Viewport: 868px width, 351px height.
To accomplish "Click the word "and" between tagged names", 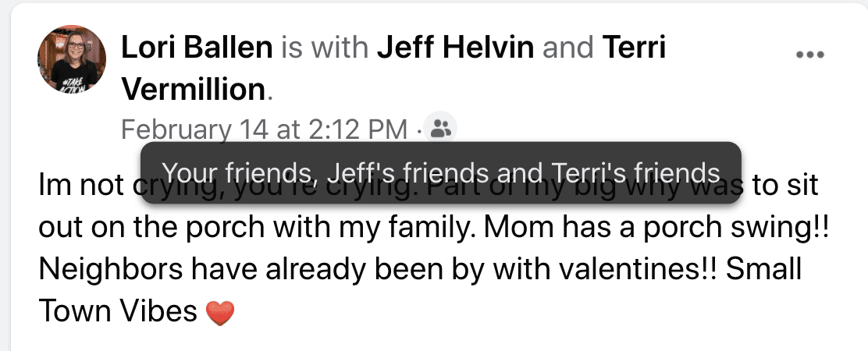I will point(568,48).
